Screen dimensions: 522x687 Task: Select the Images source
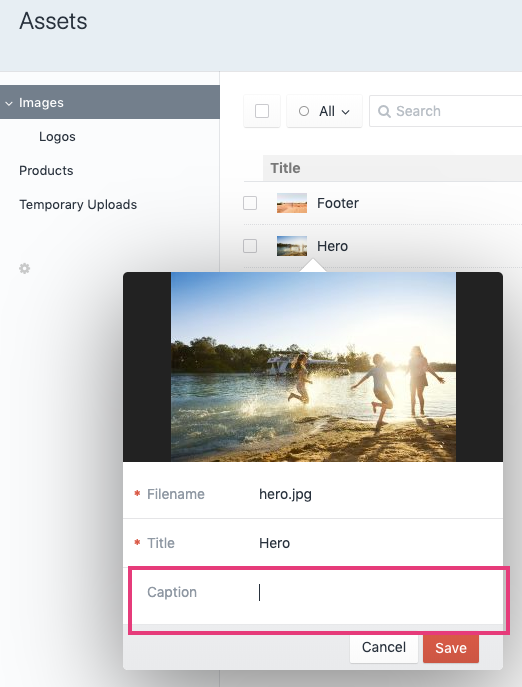110,103
